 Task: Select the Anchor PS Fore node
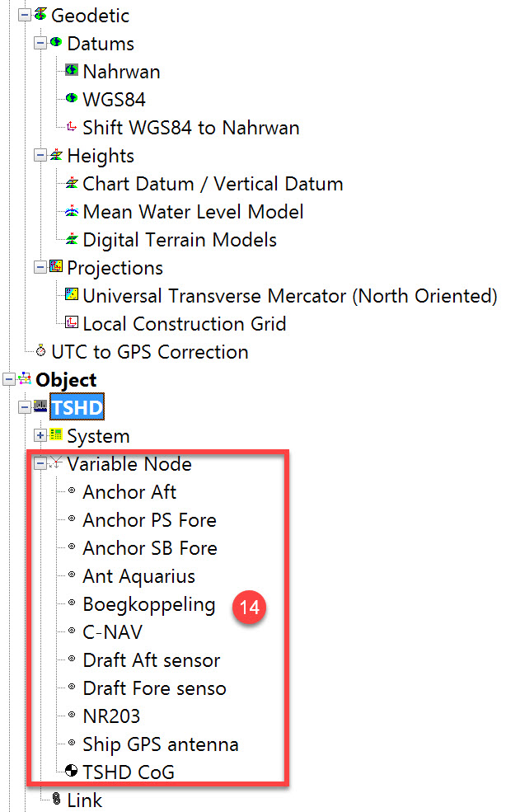coord(149,520)
